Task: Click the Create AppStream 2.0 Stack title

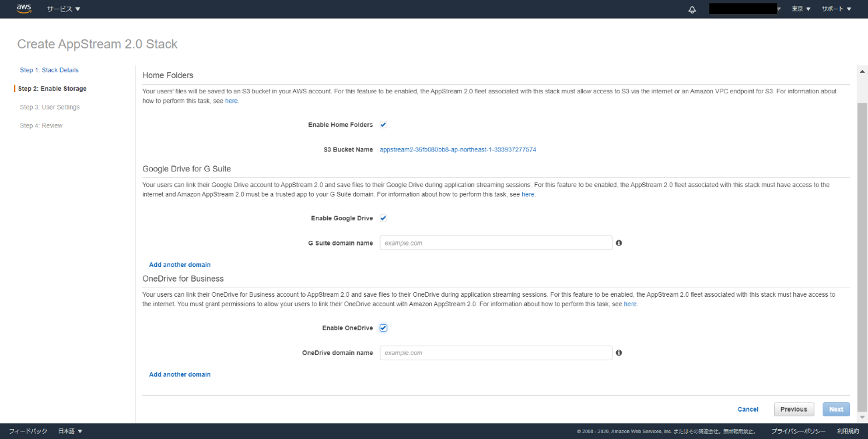Action: 97,45
